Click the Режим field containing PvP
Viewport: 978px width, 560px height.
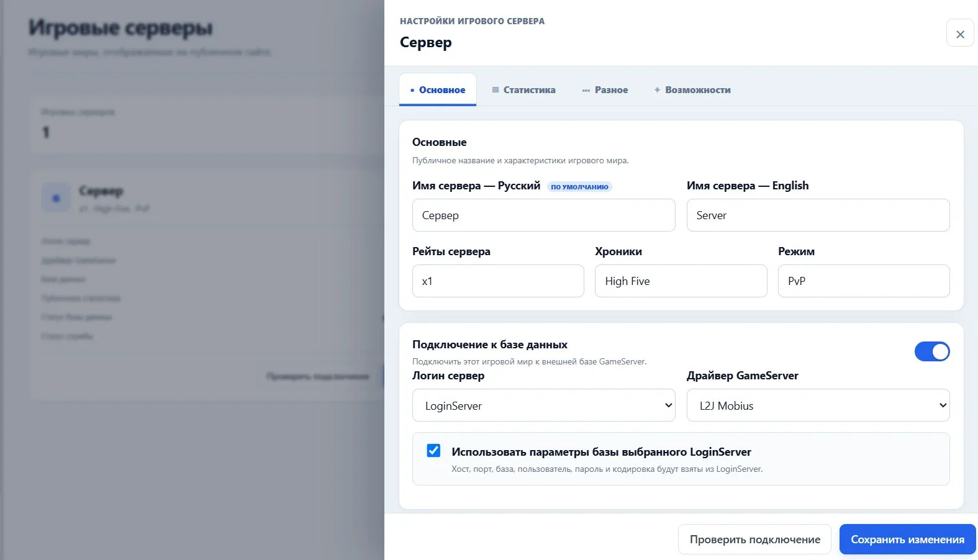point(864,281)
